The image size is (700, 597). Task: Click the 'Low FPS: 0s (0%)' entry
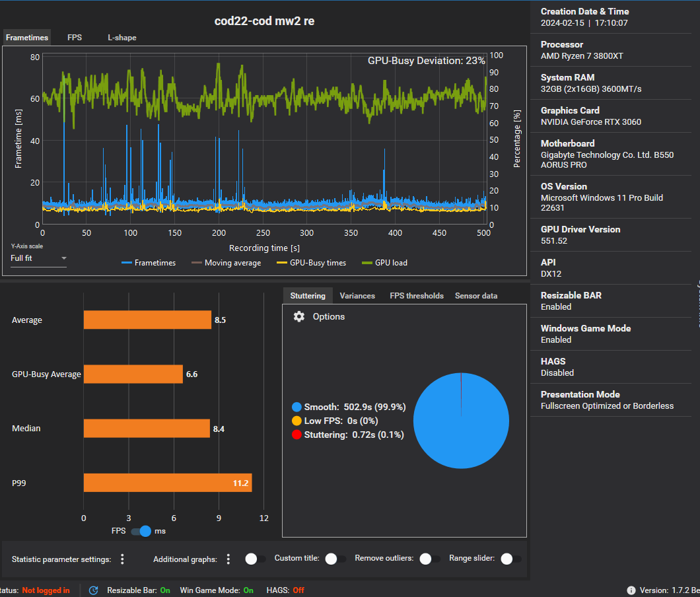point(341,421)
